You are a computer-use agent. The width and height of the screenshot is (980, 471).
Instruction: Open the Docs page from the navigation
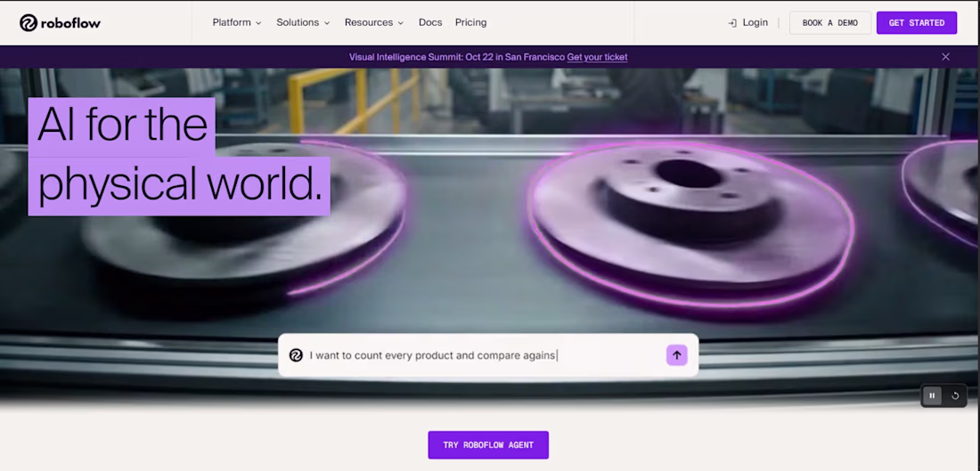tap(430, 22)
